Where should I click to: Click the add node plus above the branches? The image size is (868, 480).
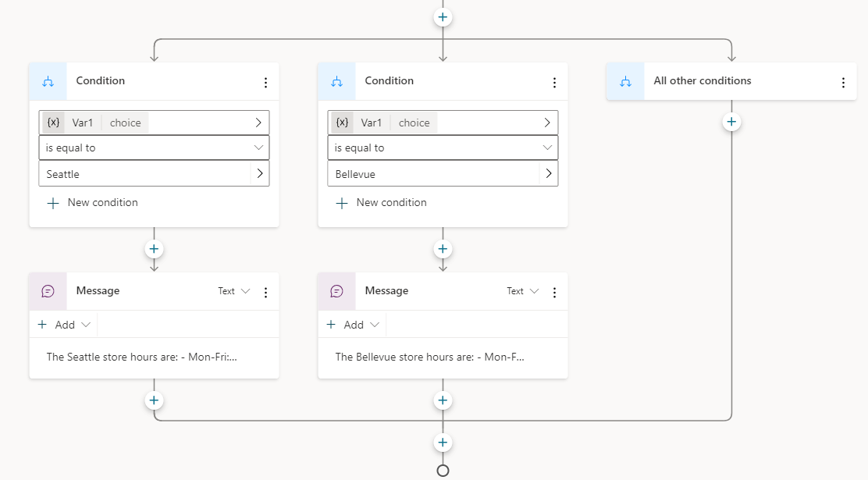click(x=443, y=17)
